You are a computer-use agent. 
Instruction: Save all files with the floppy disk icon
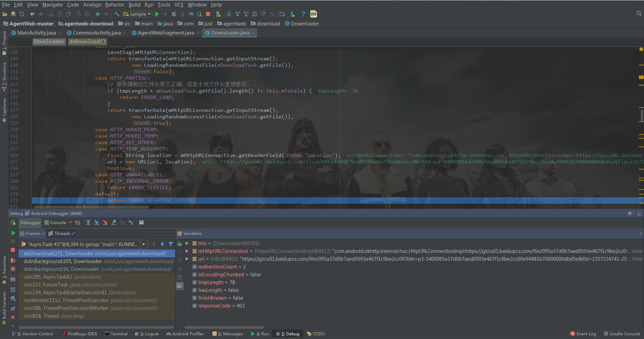tap(13, 14)
